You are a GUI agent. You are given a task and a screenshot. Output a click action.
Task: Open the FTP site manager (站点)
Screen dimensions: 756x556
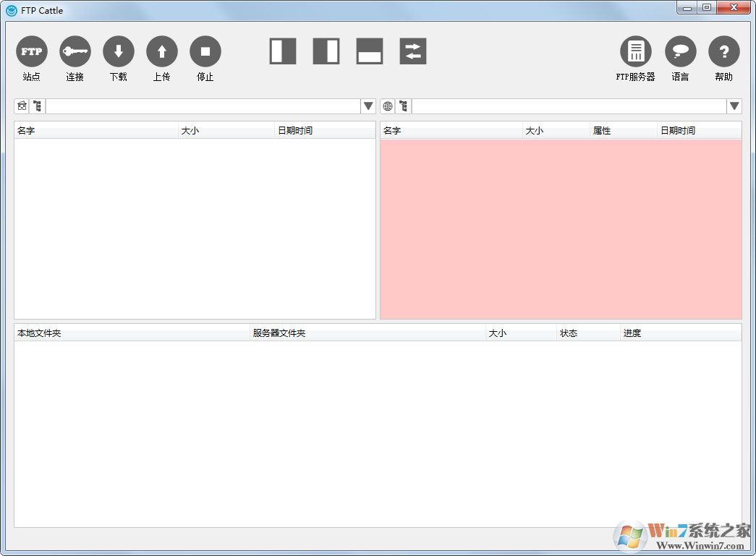31,52
